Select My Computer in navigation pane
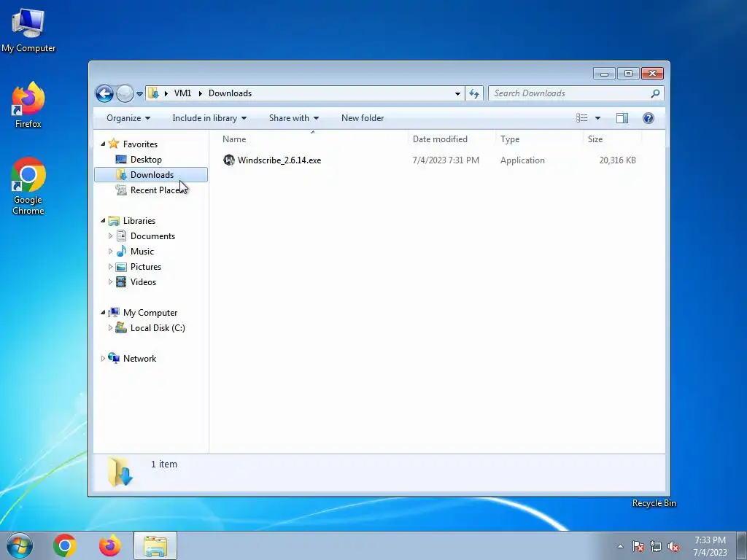Screen dimensions: 747x560 pyautogui.click(x=150, y=312)
